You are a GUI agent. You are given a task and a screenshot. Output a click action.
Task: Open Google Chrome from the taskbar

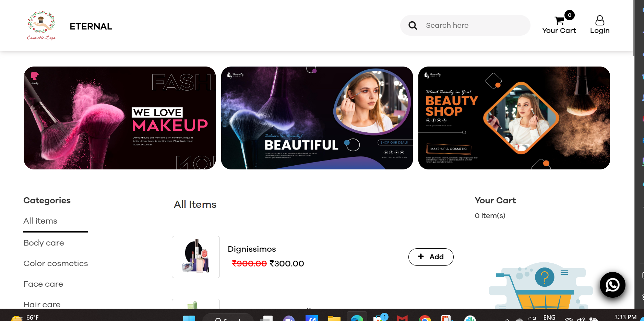pos(425,318)
